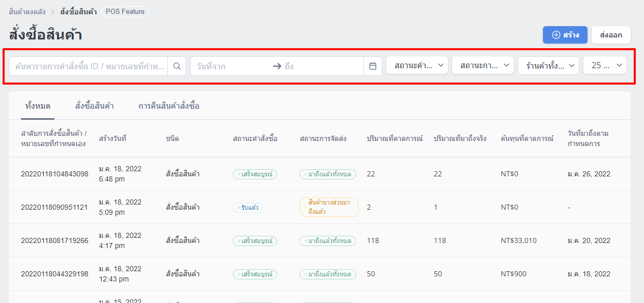
Task: Open the สถานะกา... delivery status dropdown
Action: tap(483, 65)
